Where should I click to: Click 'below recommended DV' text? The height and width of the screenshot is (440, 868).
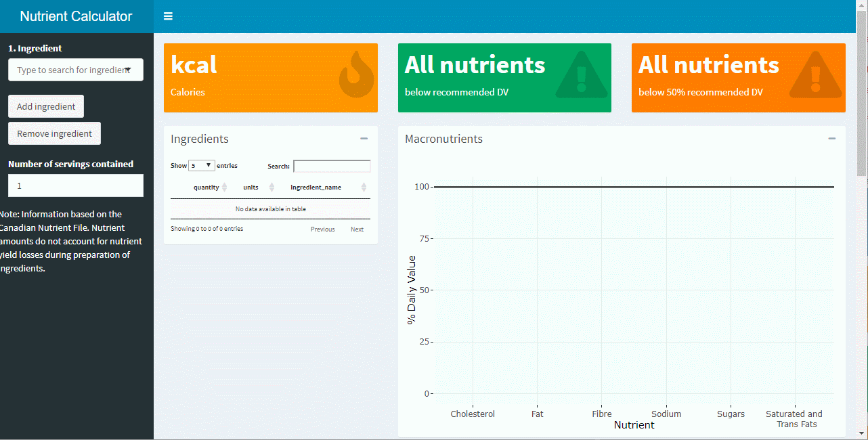pyautogui.click(x=456, y=92)
